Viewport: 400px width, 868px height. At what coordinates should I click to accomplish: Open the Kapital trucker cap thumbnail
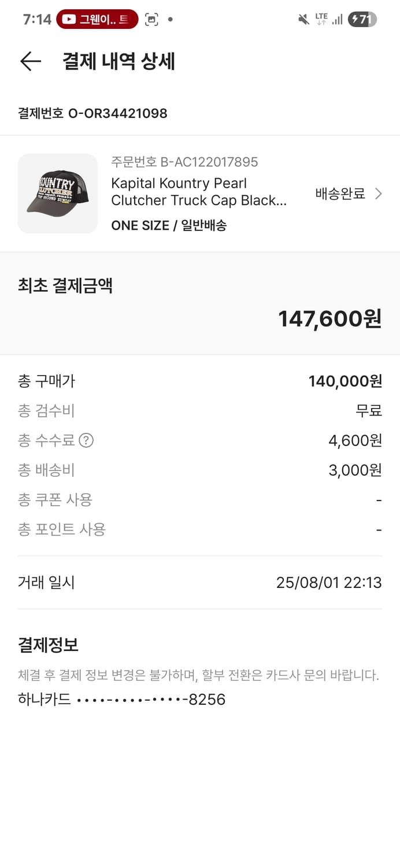58,194
